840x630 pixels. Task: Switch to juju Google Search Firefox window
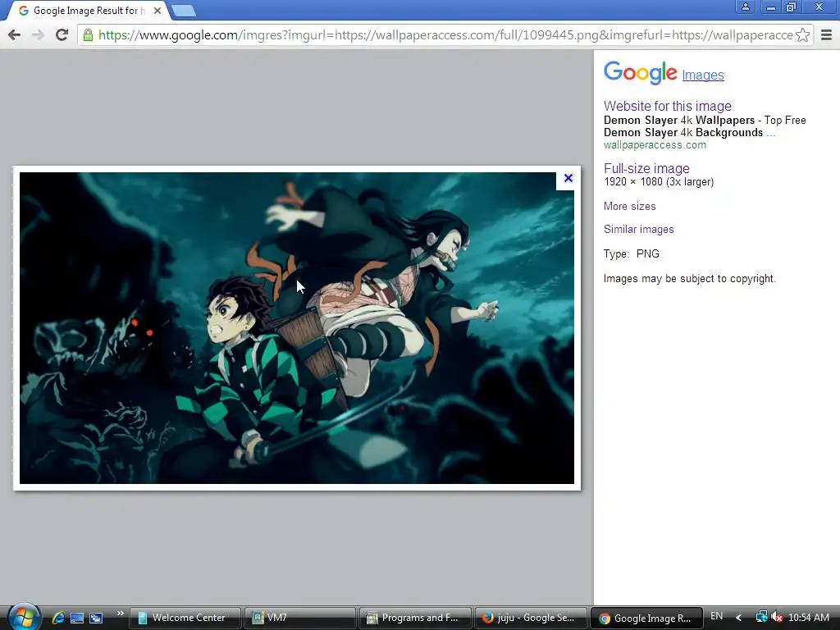click(x=531, y=618)
